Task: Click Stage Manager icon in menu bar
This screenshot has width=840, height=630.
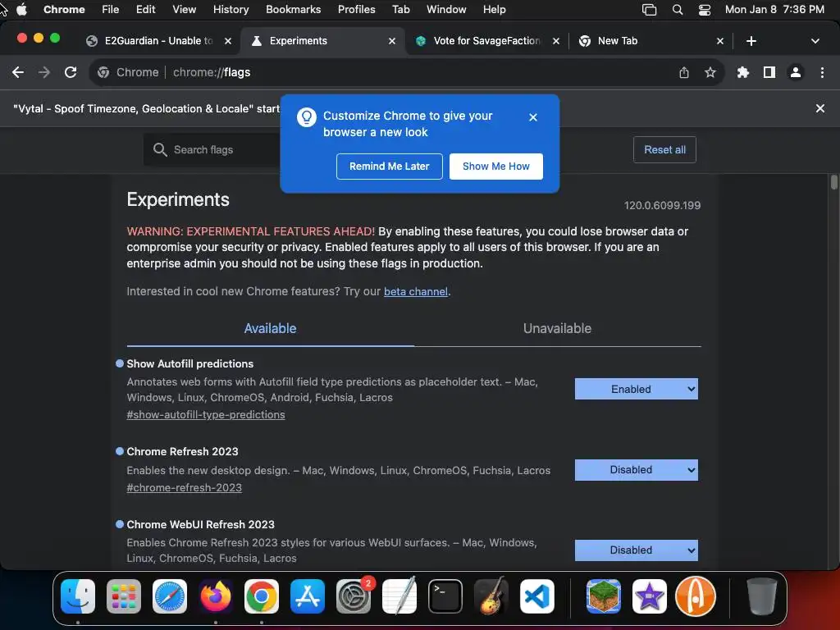Action: coord(650,10)
